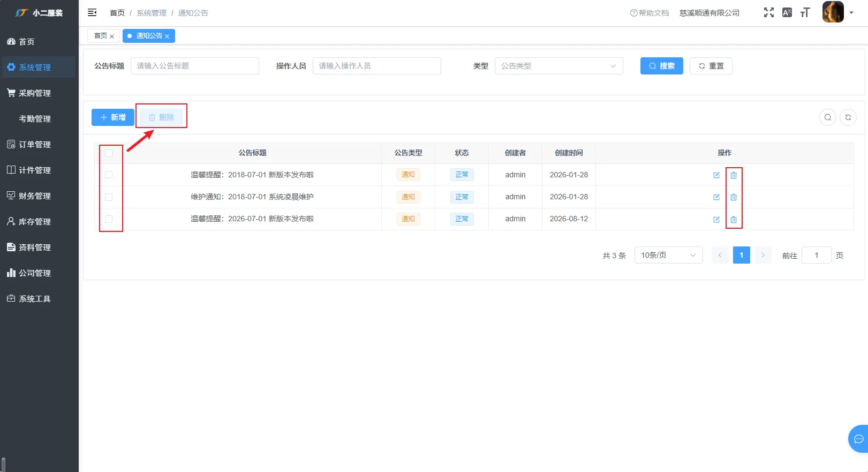Viewport: 868px width, 472px height.
Task: Click the 重置 button
Action: pyautogui.click(x=711, y=66)
